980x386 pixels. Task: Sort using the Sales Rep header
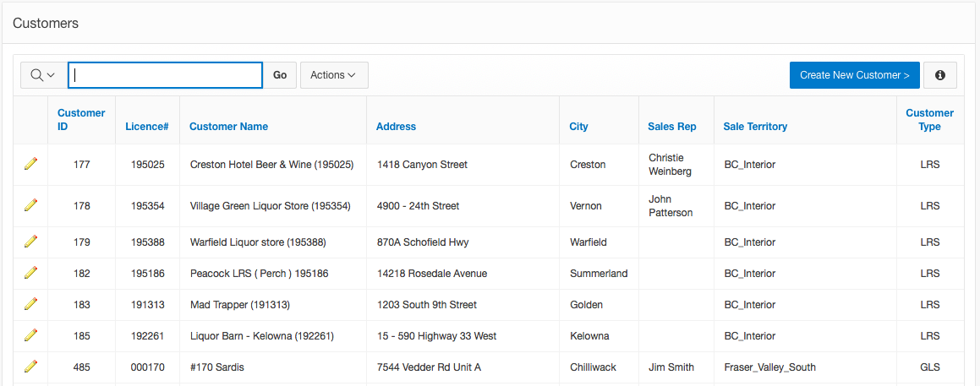[671, 127]
